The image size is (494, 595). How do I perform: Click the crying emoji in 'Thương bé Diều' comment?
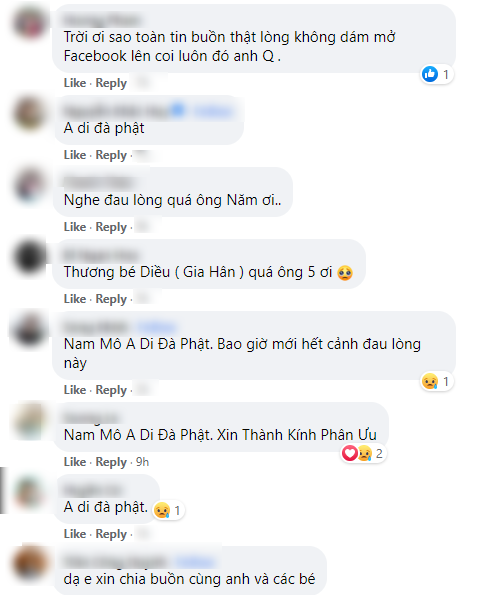click(345, 273)
